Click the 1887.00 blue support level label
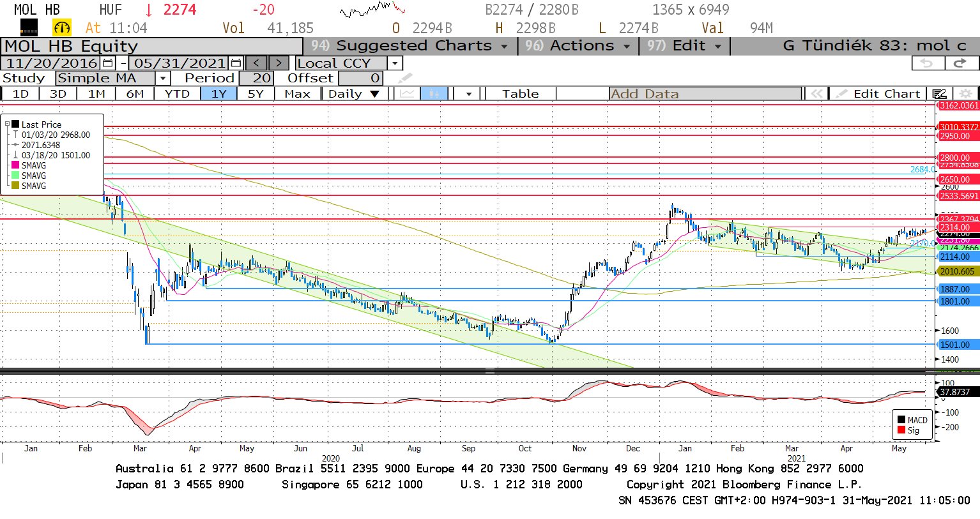Screen dimensions: 980x519 [x=958, y=289]
